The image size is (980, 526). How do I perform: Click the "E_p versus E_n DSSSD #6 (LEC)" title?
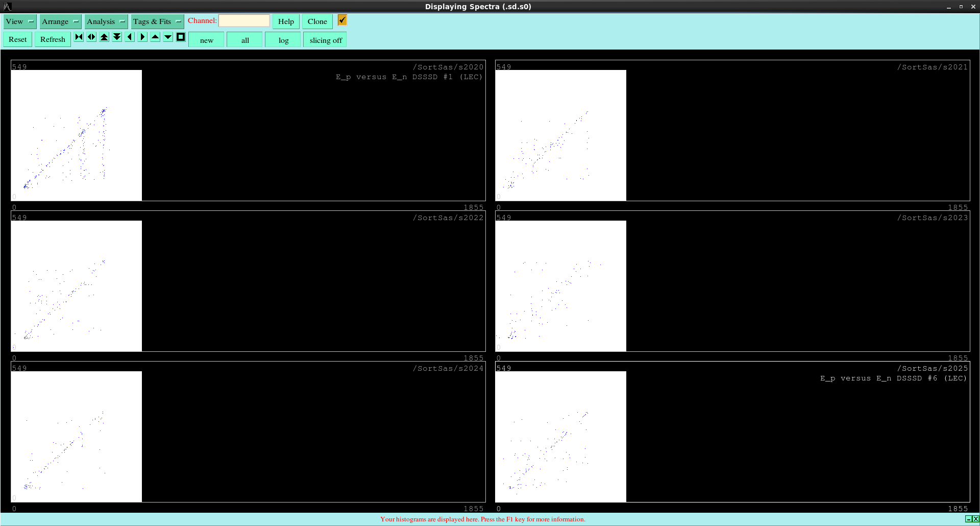click(x=893, y=378)
